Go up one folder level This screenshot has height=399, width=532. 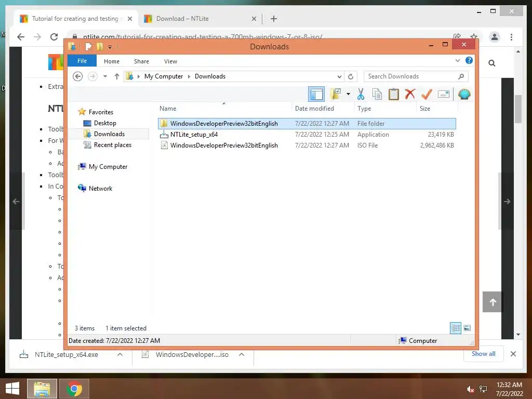pyautogui.click(x=117, y=76)
